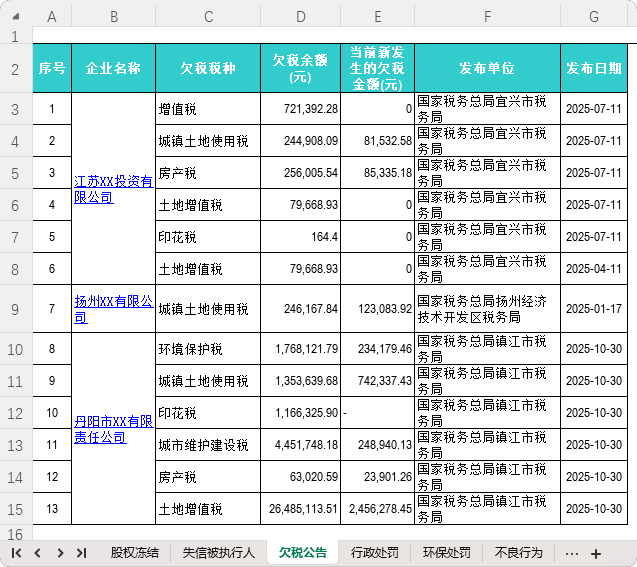
Task: Click the 欠税余额(元) header cell
Action: pos(301,68)
